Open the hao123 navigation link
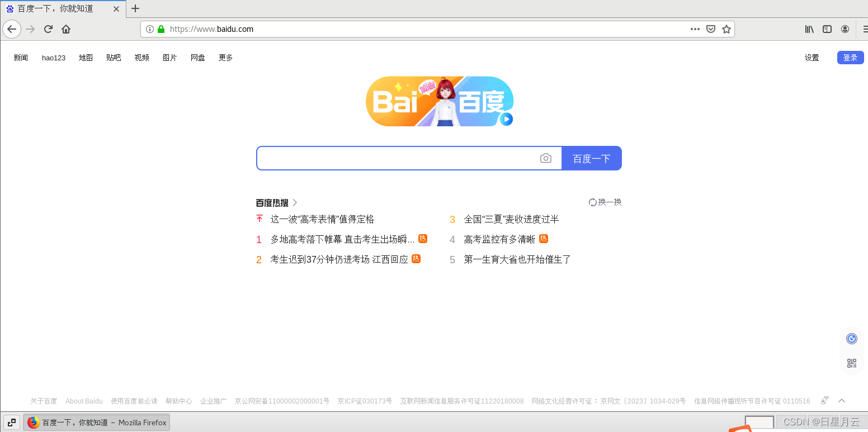Screen dimensions: 868x432 [x=54, y=58]
